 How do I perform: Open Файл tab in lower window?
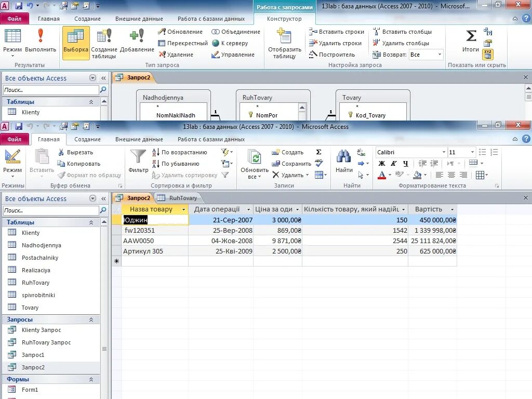tap(14, 139)
